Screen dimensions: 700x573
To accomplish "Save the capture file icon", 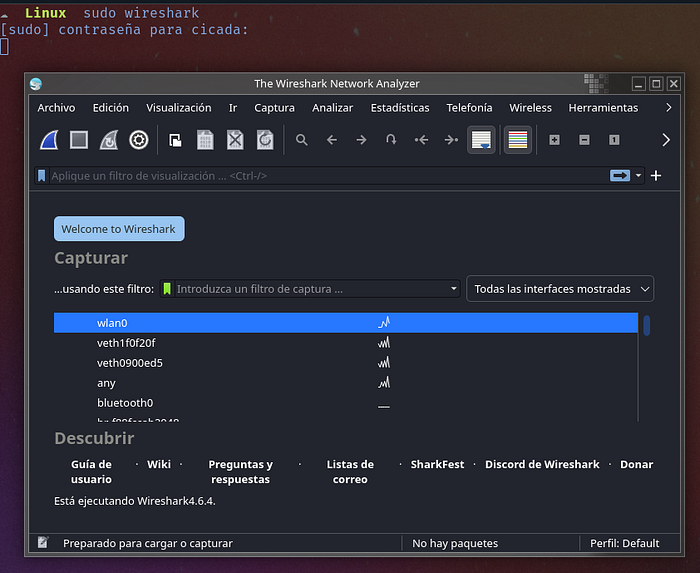I will (x=205, y=140).
